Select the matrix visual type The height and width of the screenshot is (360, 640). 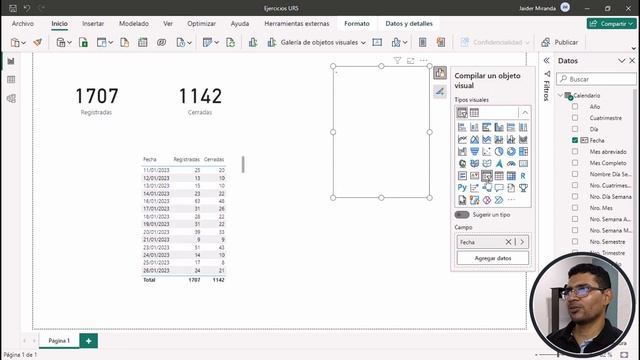point(511,176)
